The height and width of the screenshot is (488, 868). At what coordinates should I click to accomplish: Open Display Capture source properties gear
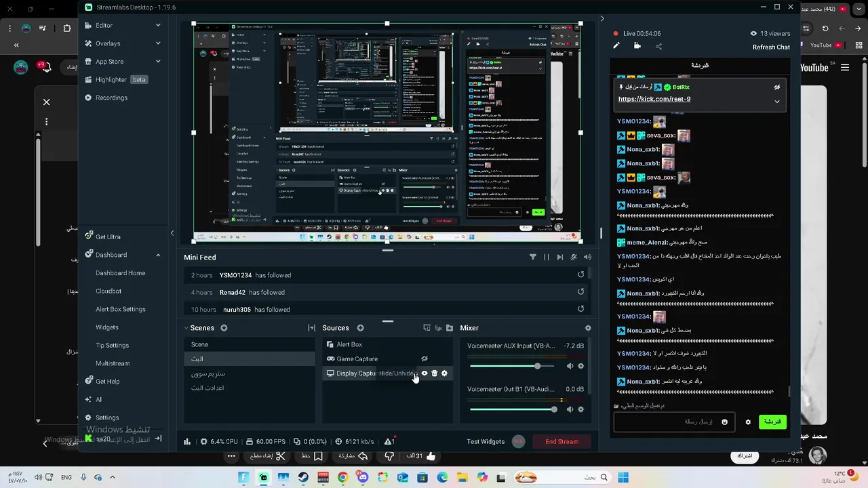tap(444, 373)
